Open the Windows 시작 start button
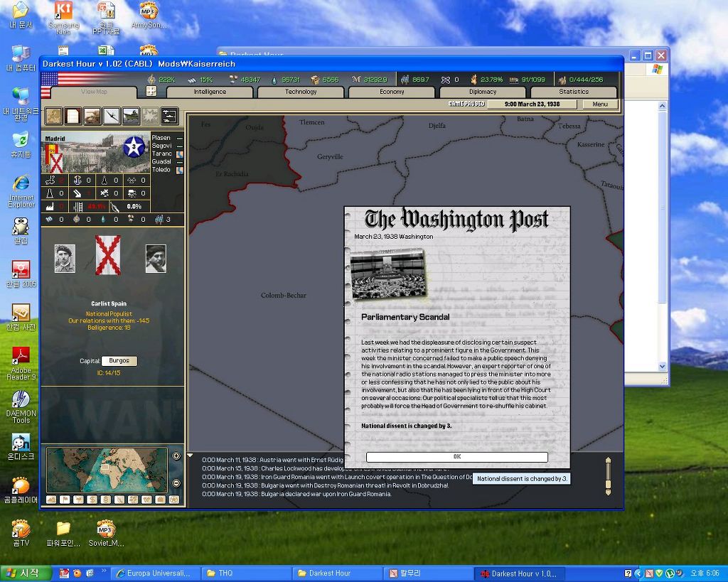728x582 pixels. 26,573
